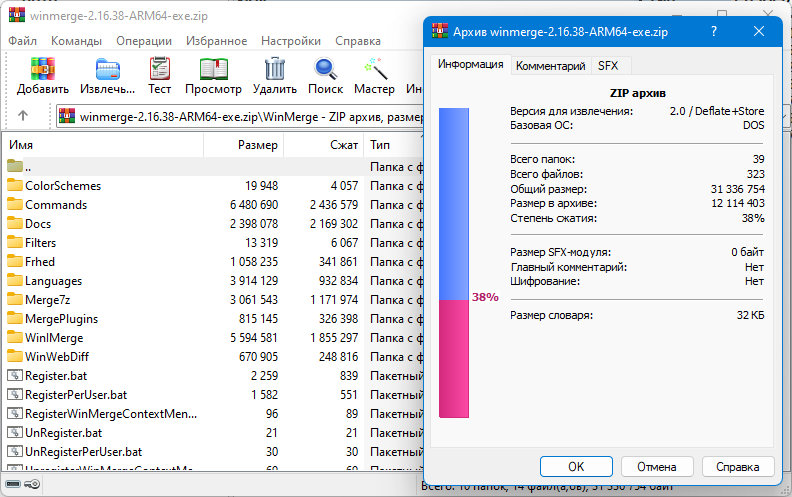Switch to the Информация tab
Image resolution: width=792 pixels, height=497 pixels.
point(470,64)
